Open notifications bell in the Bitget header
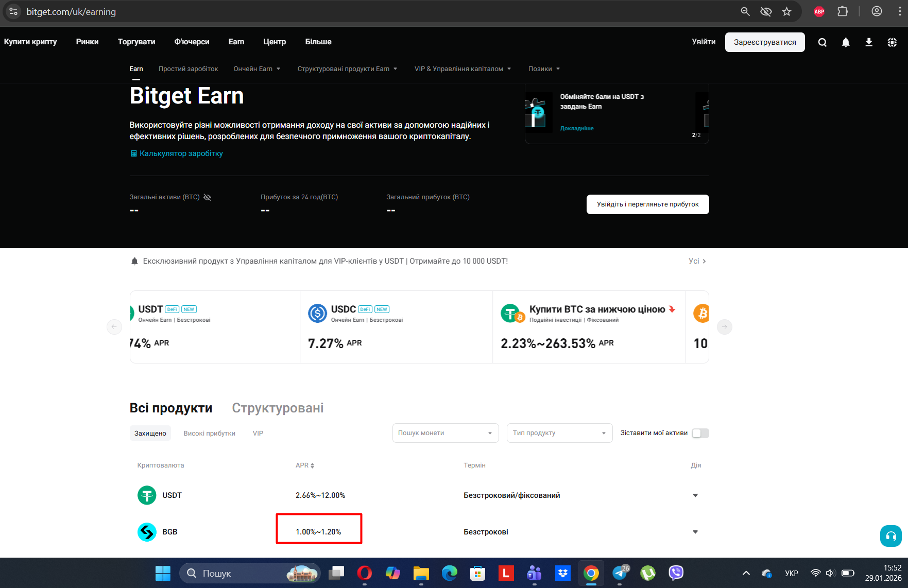The width and height of the screenshot is (908, 588). [846, 42]
